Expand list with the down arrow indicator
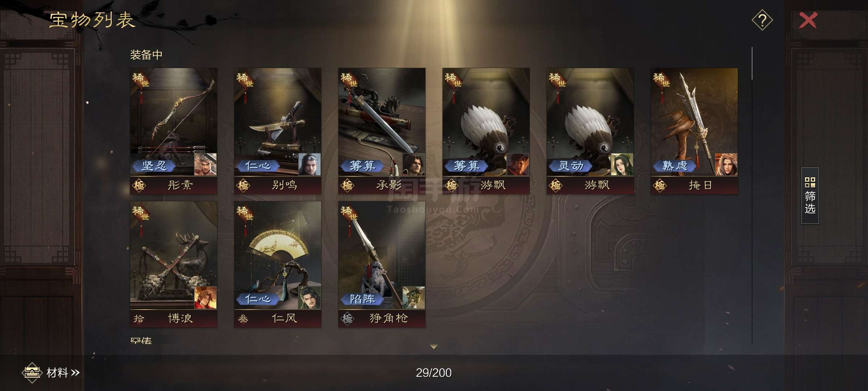Viewport: 868px width, 391px height. pyautogui.click(x=434, y=346)
